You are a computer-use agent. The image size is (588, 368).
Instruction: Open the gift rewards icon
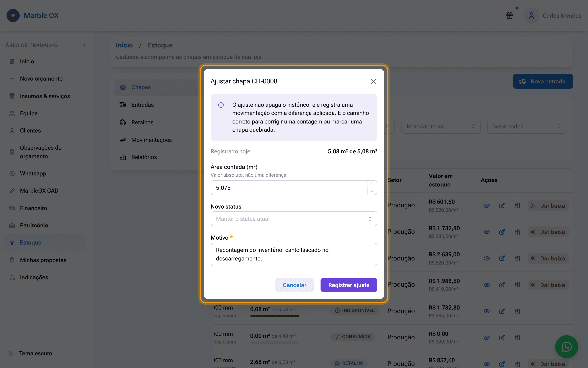510,16
